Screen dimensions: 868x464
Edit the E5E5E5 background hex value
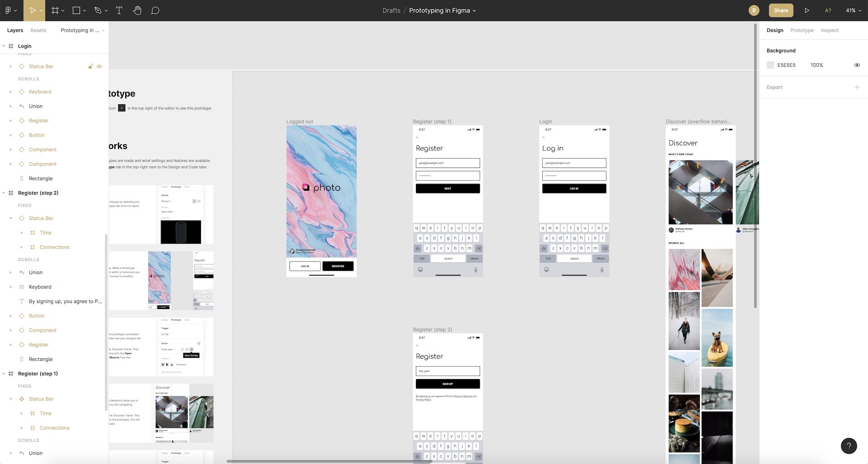(787, 65)
